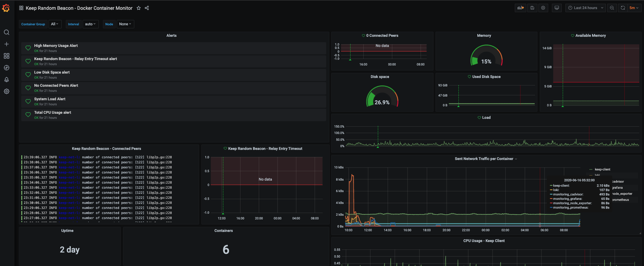The width and height of the screenshot is (644, 266).
Task: Click the share dashboard icon
Action: (x=147, y=8)
